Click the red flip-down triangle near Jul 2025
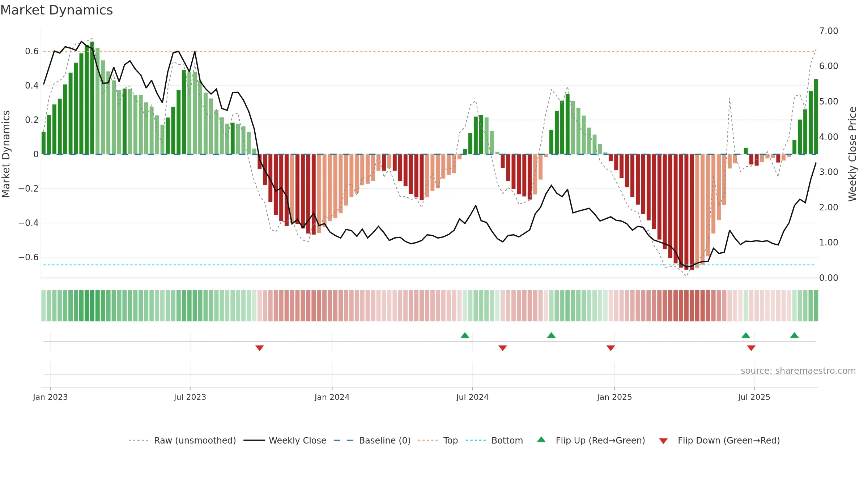The height and width of the screenshot is (488, 868). (751, 348)
